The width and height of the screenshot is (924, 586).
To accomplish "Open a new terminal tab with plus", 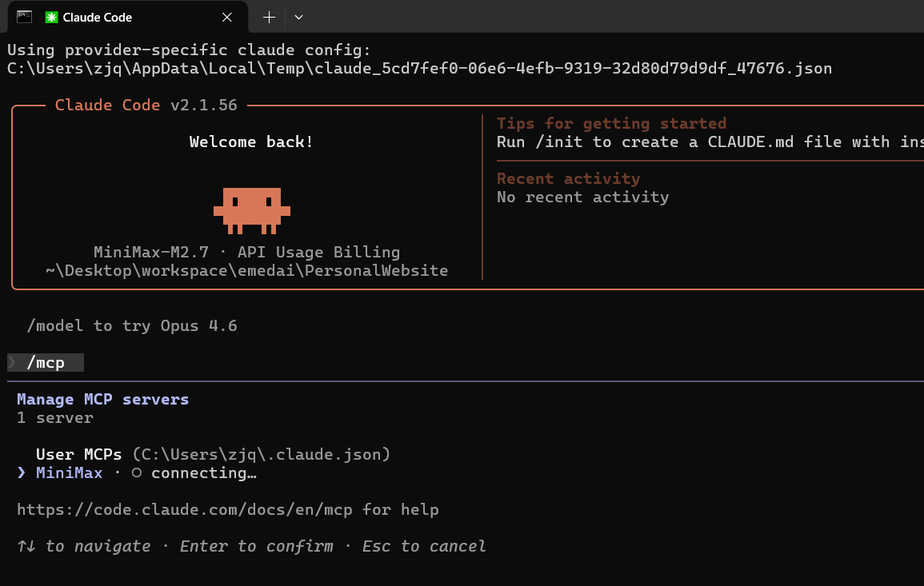I will [x=269, y=17].
